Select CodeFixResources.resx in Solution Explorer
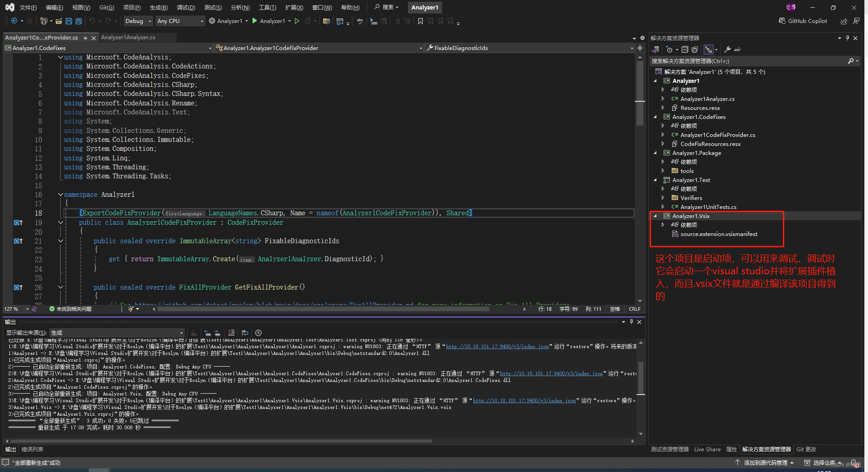This screenshot has height=472, width=868. pos(710,144)
